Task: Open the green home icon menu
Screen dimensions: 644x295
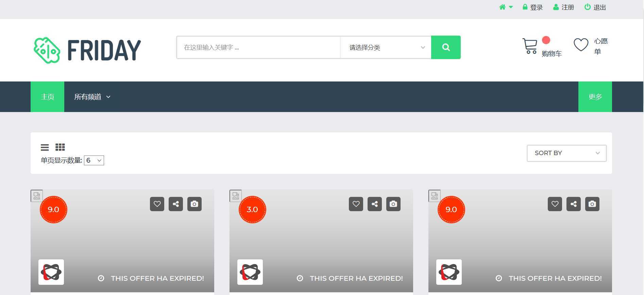Action: point(502,7)
